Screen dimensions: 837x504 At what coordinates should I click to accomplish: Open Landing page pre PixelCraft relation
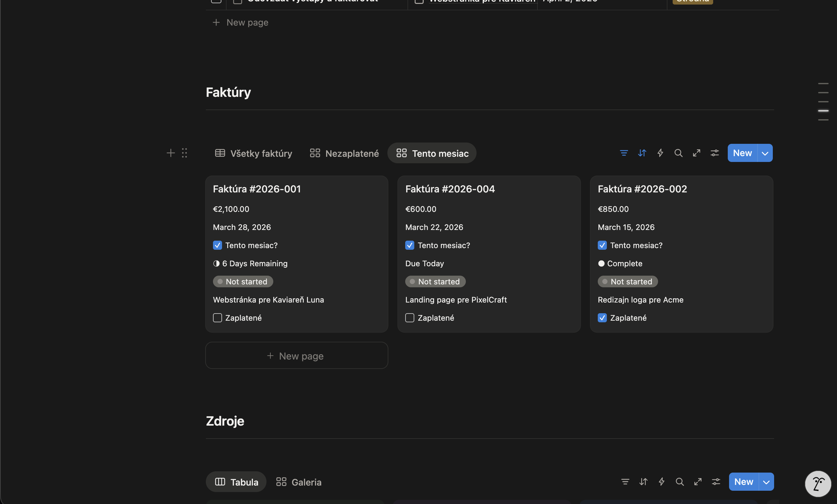pyautogui.click(x=456, y=300)
